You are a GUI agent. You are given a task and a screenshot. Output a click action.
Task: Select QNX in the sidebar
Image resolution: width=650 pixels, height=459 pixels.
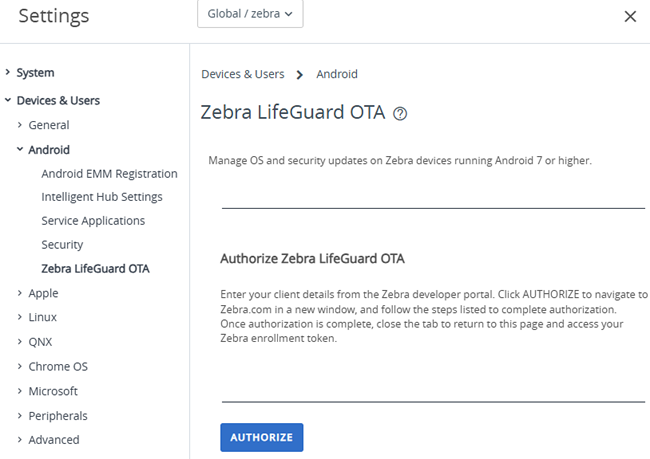pyautogui.click(x=40, y=342)
